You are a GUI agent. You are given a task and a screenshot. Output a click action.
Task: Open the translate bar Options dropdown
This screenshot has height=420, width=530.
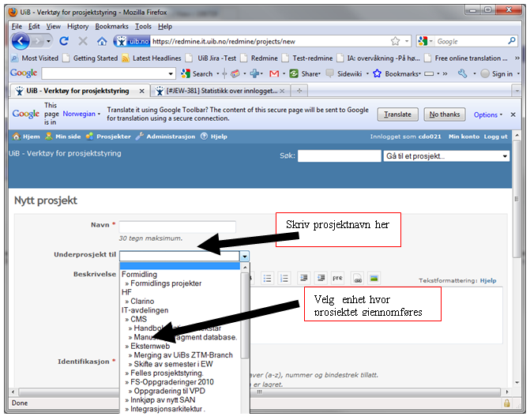pos(488,114)
